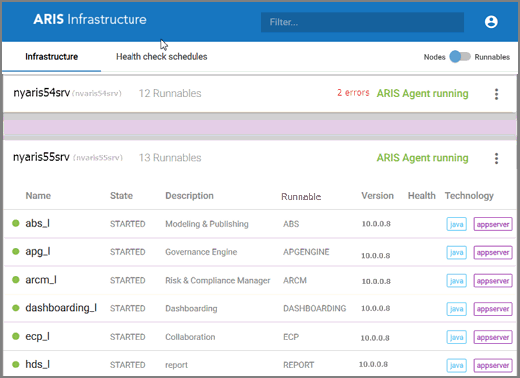Click the Governance Engine description

(201, 252)
